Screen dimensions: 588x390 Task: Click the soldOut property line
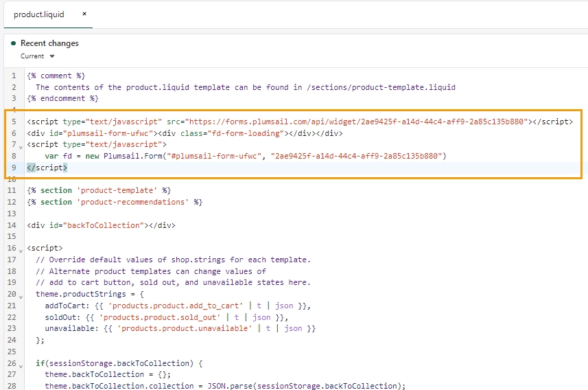click(x=167, y=317)
